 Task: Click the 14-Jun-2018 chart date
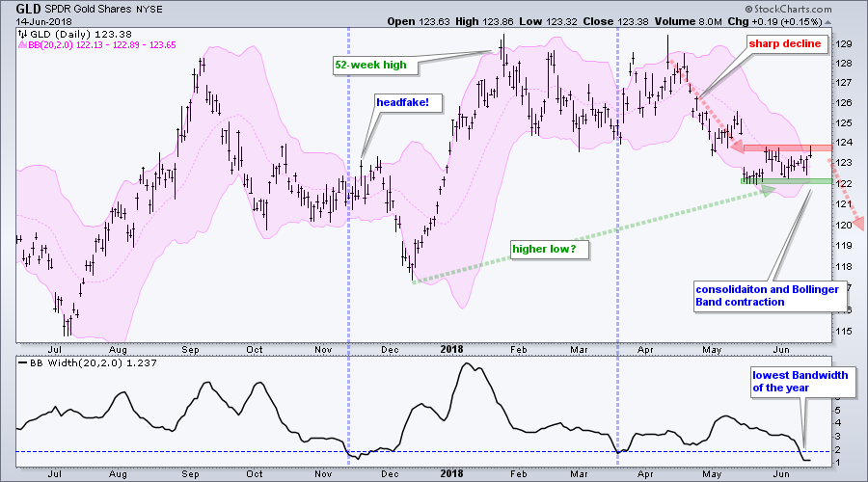[42, 21]
